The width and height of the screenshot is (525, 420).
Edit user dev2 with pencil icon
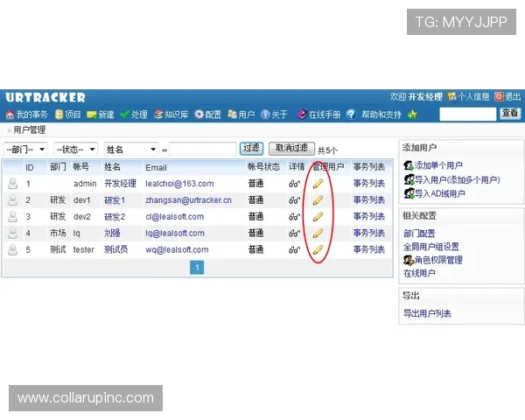[318, 217]
